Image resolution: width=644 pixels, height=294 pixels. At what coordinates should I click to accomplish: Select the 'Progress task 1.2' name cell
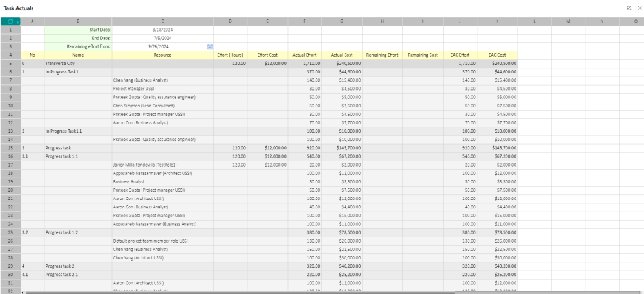tap(78, 232)
